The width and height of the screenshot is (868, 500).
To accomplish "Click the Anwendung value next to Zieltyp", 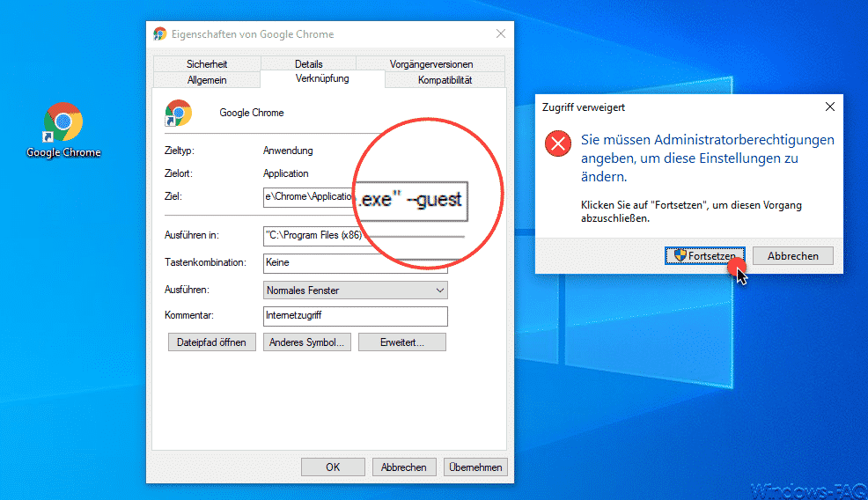I will (288, 151).
